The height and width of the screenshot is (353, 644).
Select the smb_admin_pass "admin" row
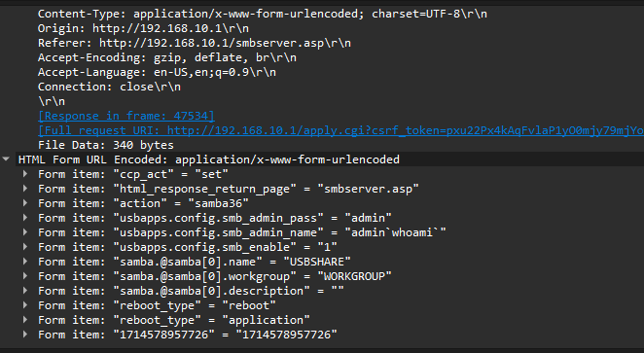coord(215,218)
